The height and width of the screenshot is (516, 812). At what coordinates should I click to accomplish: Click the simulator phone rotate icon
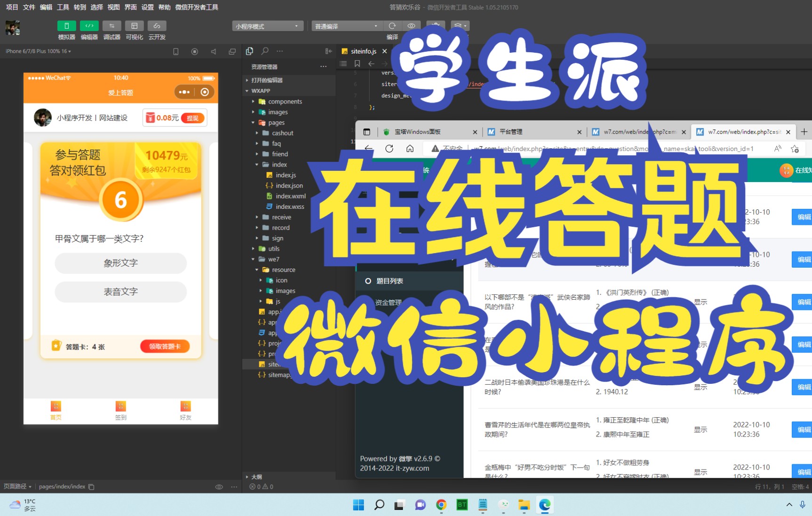176,52
